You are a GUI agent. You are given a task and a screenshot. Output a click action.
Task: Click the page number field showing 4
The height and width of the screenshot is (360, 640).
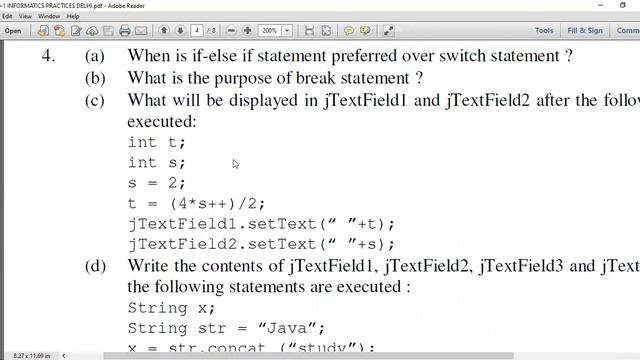pyautogui.click(x=197, y=31)
